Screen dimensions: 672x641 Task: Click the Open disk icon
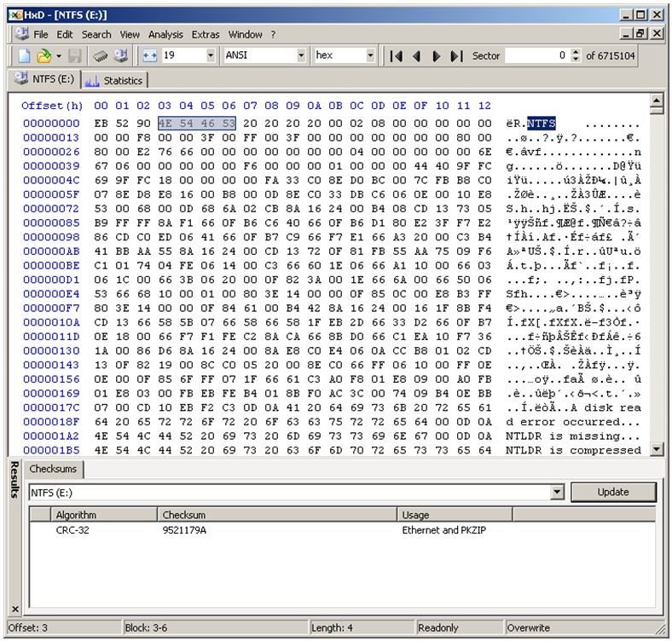tap(120, 56)
